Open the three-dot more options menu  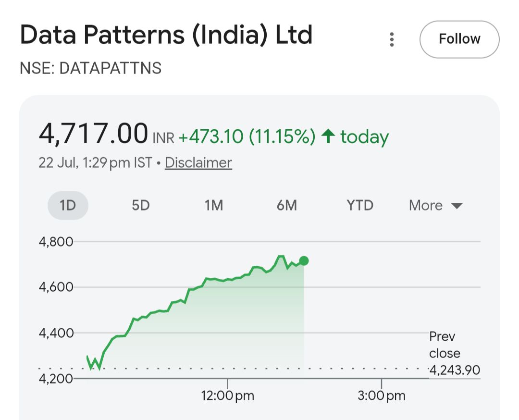pyautogui.click(x=392, y=39)
